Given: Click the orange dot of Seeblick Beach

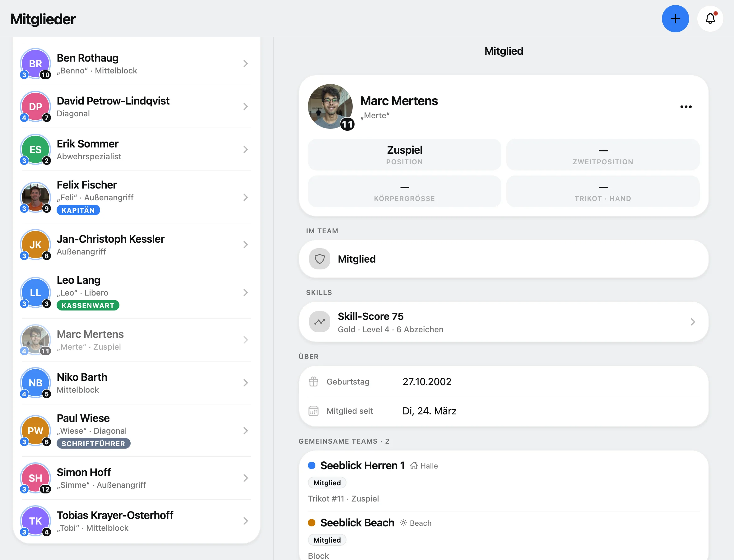Looking at the screenshot, I should coord(312,523).
